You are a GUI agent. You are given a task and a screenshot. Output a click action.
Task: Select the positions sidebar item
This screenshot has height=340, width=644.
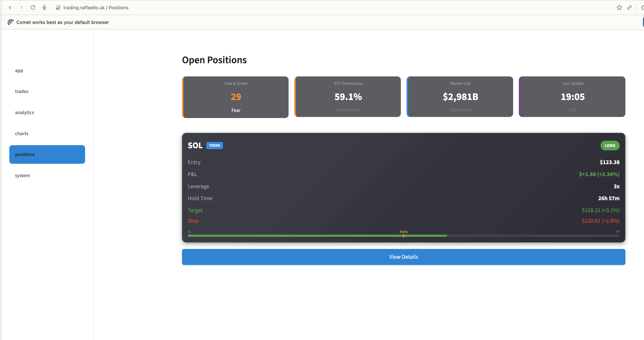[x=47, y=154]
